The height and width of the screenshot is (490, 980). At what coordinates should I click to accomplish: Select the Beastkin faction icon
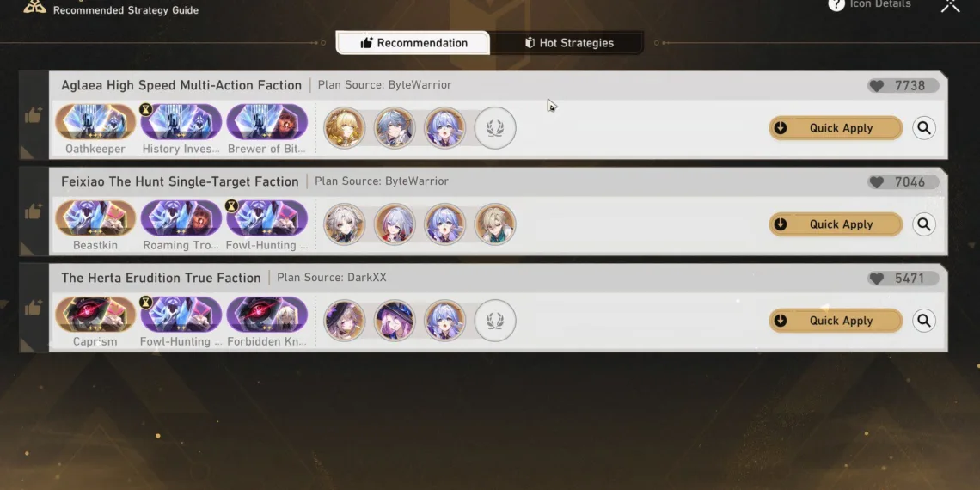coord(95,217)
